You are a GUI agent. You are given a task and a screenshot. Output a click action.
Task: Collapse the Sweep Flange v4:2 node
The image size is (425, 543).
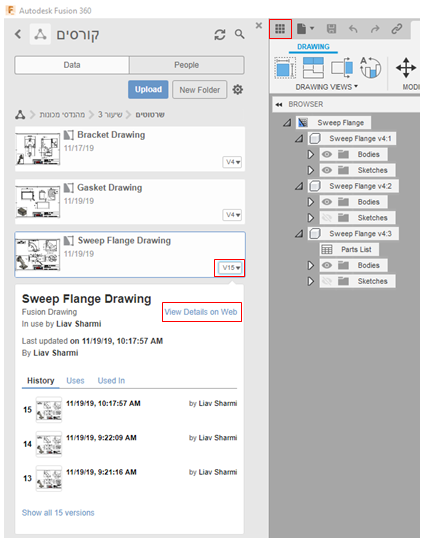299,186
